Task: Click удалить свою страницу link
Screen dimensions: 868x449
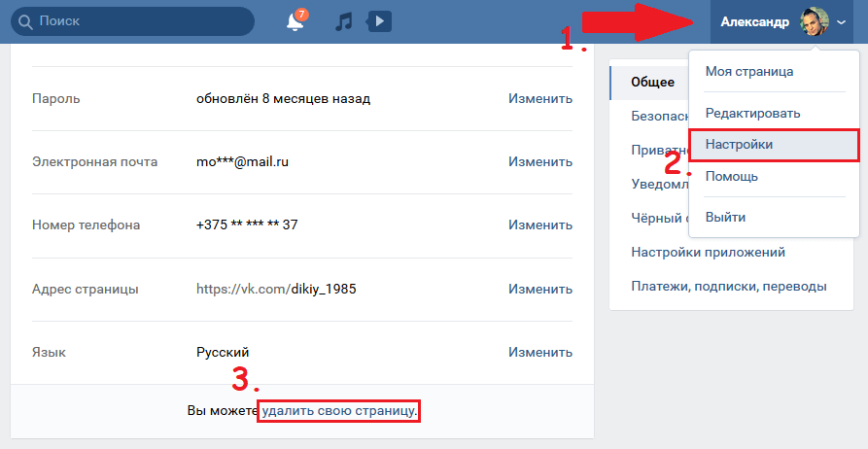Action: [339, 411]
